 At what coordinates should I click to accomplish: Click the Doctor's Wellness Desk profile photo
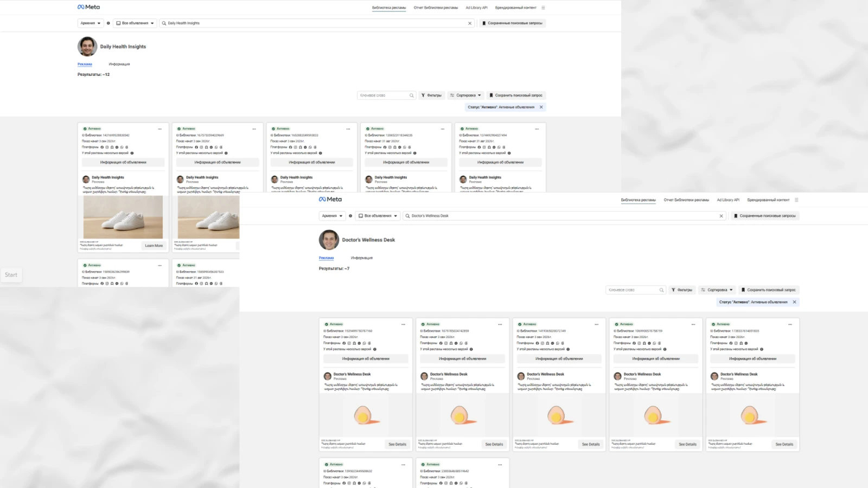329,240
